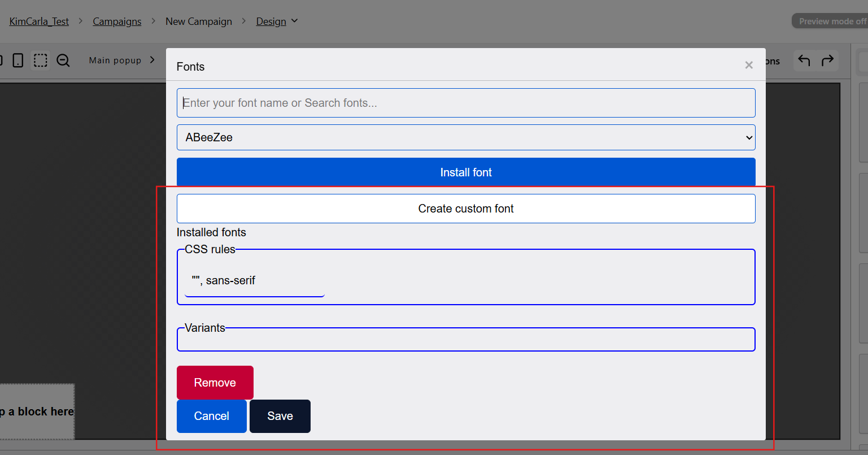The height and width of the screenshot is (455, 868).
Task: Redo with the right arrow icon
Action: click(827, 60)
